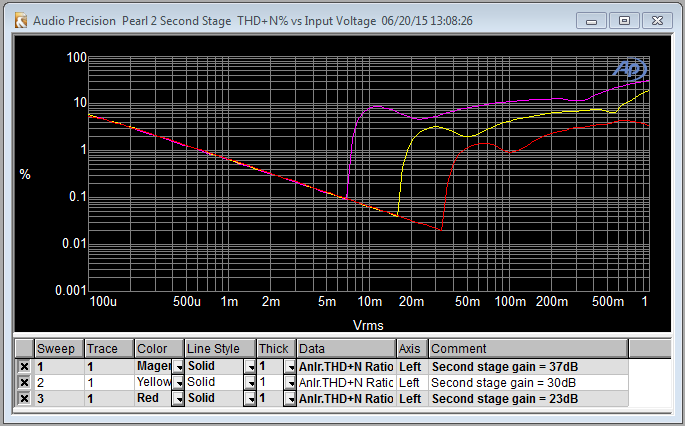This screenshot has width=685, height=426.
Task: Open sweep 3 Line Style dropdown
Action: coord(250,398)
